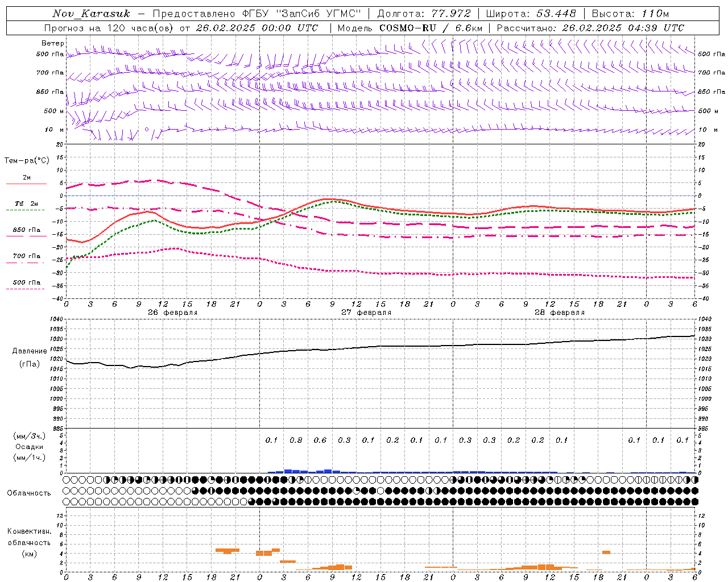Click the Прогноз на 120 часа(ов) text

point(109,28)
